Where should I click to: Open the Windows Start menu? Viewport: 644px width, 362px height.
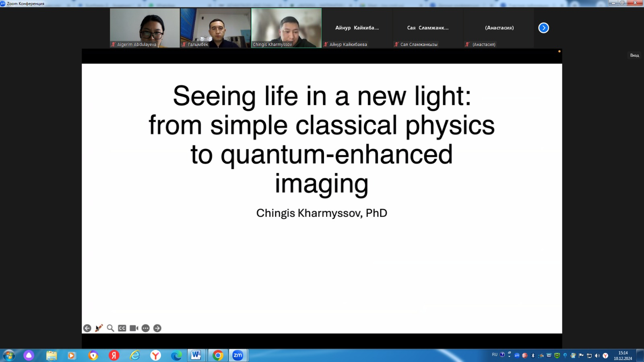pyautogui.click(x=9, y=355)
